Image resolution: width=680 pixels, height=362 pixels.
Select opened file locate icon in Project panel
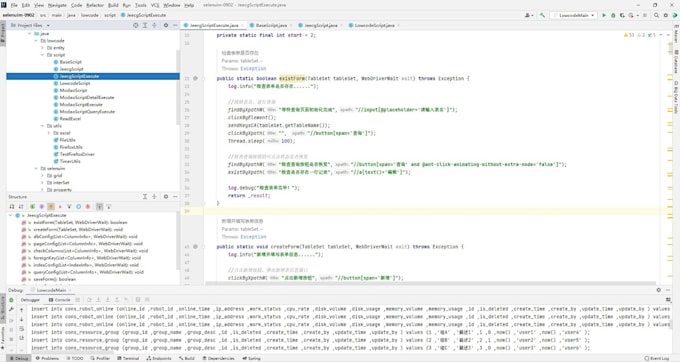[136, 26]
